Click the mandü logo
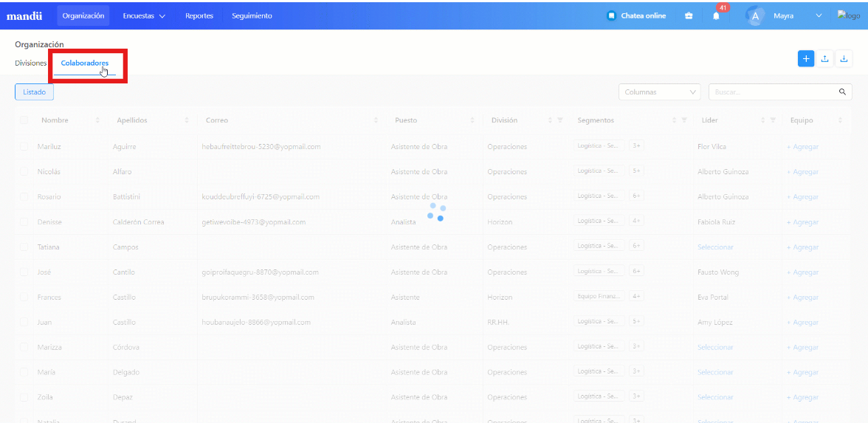Viewport: 868px width, 423px height. click(24, 16)
